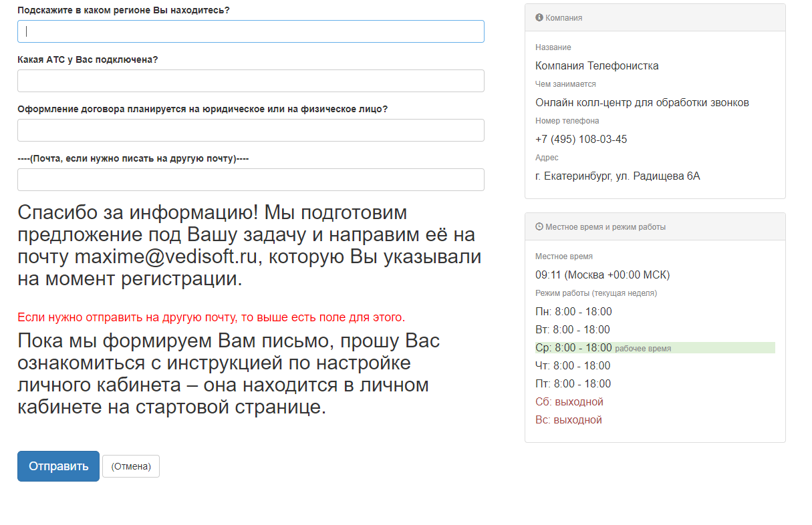
Task: Click the '(Отмена)' cancel button
Action: tap(131, 466)
